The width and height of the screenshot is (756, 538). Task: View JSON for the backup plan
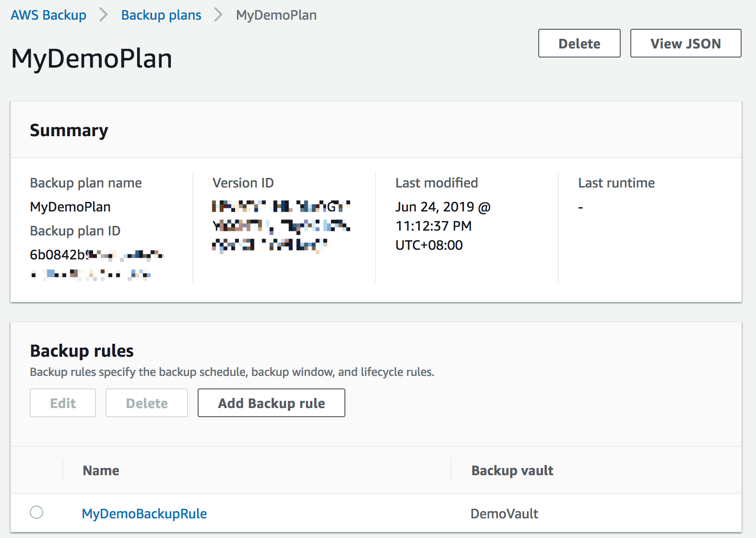pos(686,43)
